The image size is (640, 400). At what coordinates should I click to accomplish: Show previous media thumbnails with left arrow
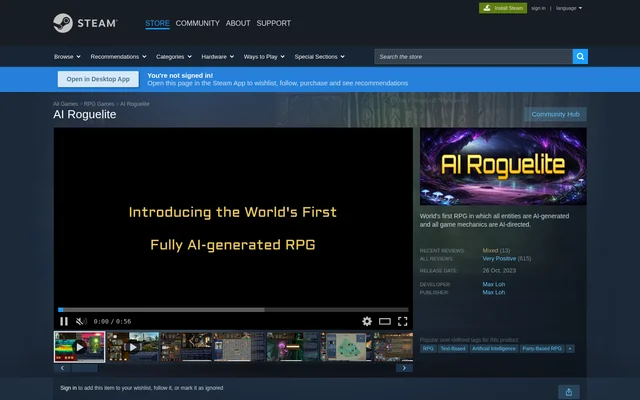click(62, 368)
